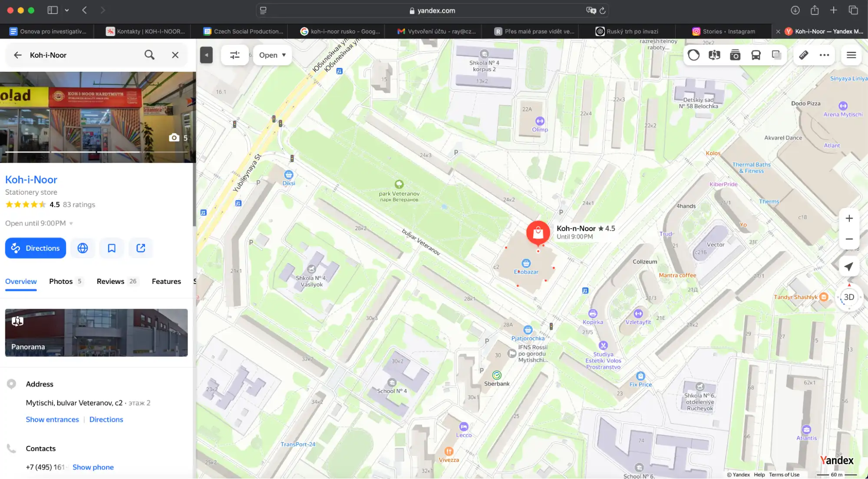This screenshot has height=479, width=868.
Task: Select Kopirka marker on map
Action: pos(593,314)
